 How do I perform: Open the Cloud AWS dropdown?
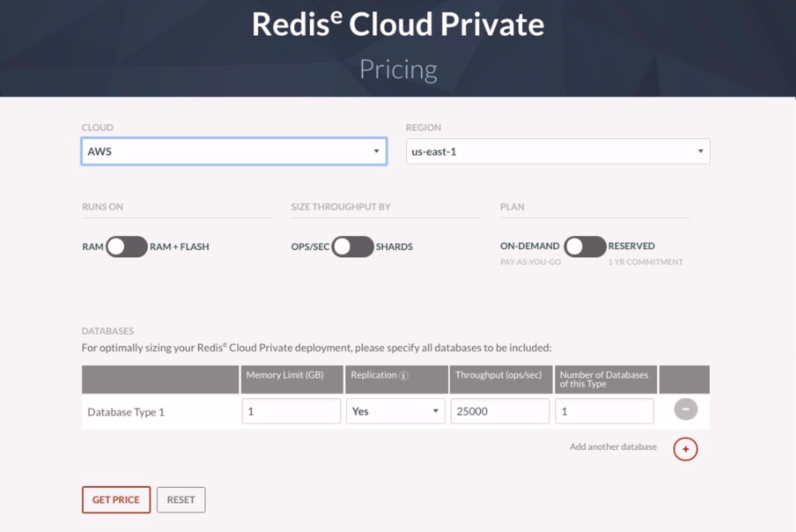click(x=234, y=151)
